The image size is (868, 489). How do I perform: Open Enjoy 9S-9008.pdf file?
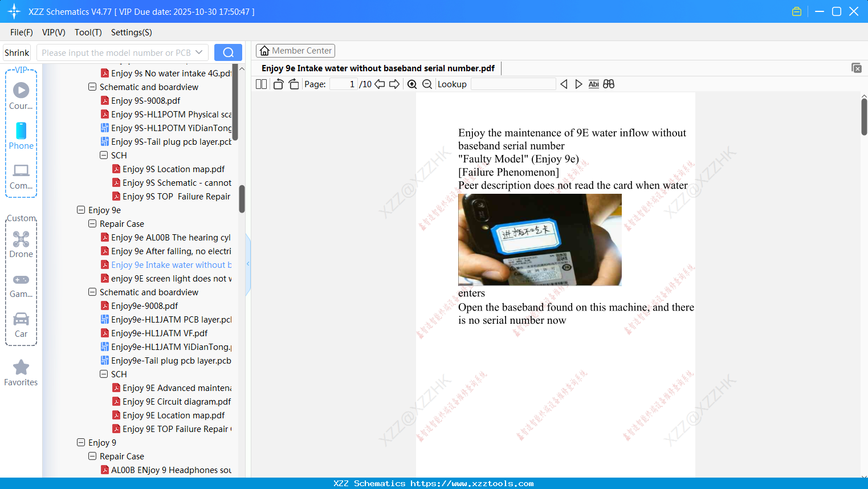point(140,100)
